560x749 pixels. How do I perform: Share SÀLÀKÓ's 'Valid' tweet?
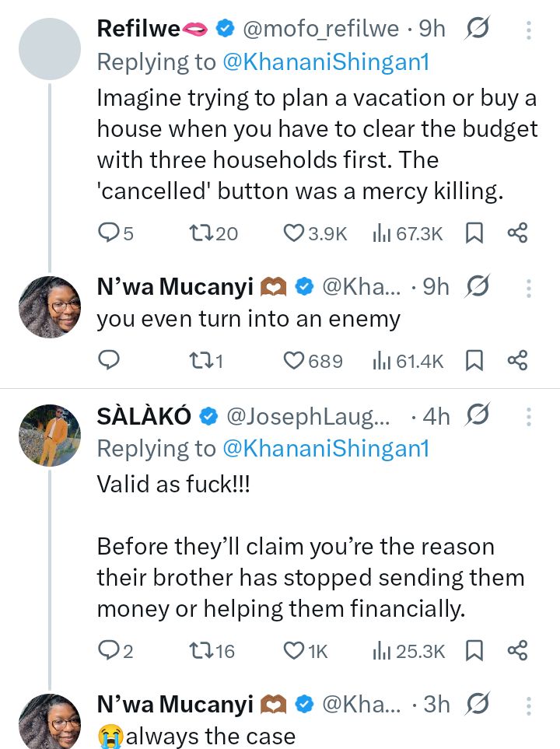tap(517, 650)
